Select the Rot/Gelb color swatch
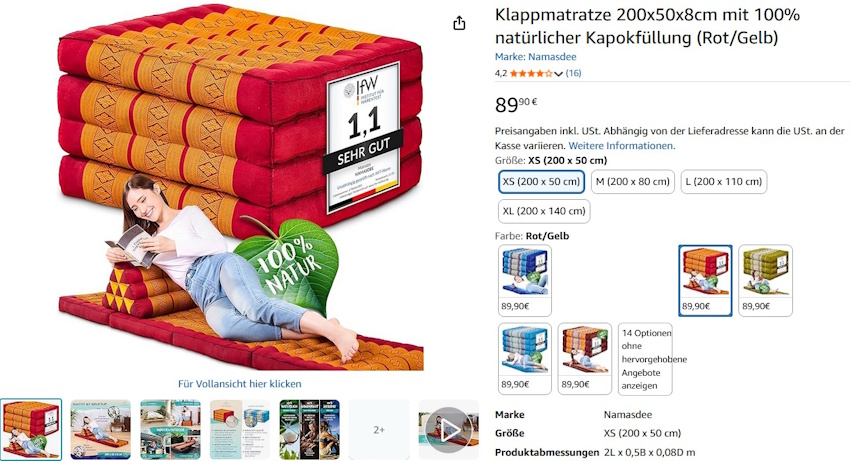This screenshot has height=461, width=850. 705,280
